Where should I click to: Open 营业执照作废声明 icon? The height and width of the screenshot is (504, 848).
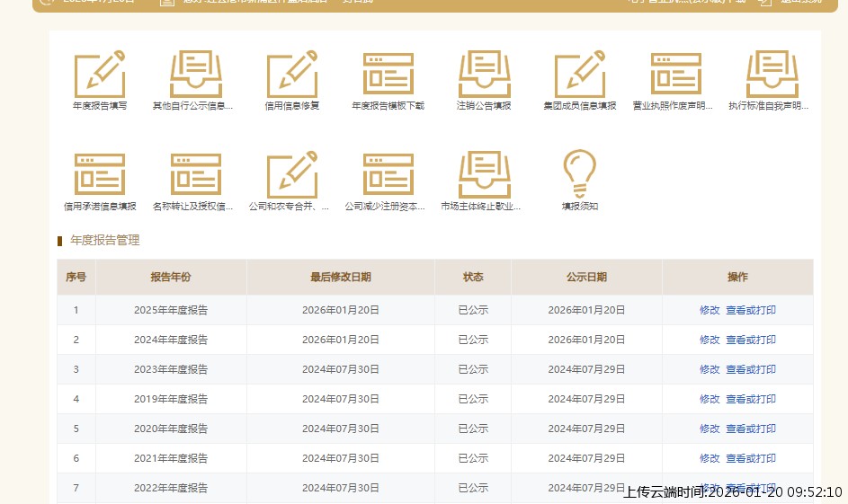tap(675, 75)
